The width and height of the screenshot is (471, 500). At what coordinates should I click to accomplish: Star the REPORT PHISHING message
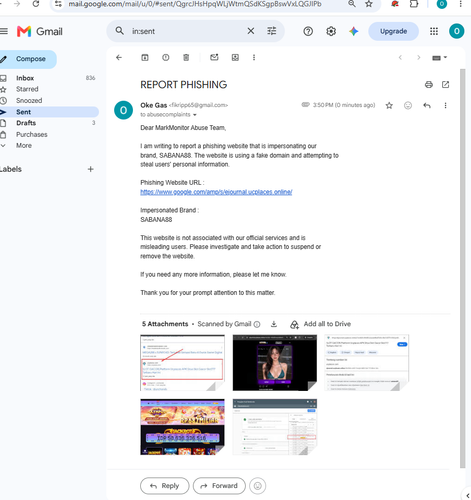(x=389, y=106)
